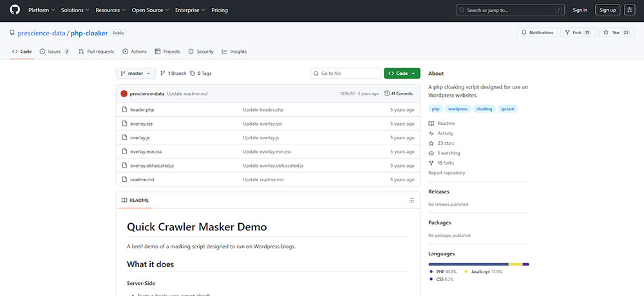Viewport: 644px width, 296px height.
Task: Switch to the Security tab
Action: click(201, 52)
